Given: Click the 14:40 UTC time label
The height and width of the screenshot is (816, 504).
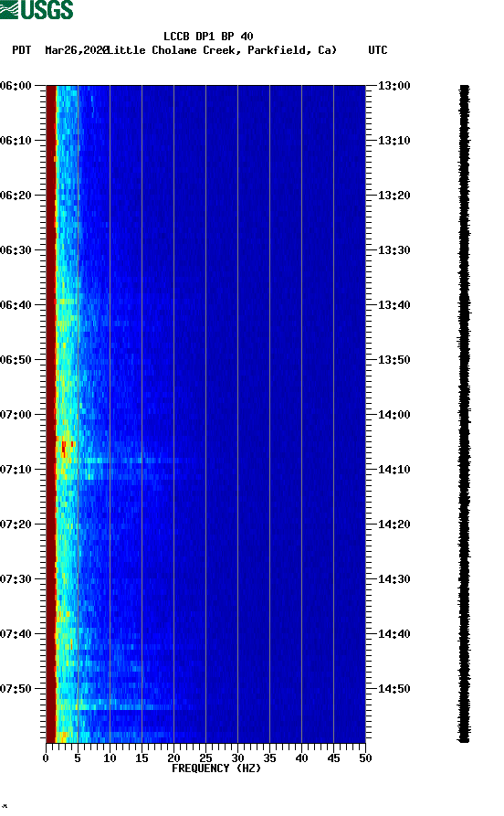Looking at the screenshot, I should pyautogui.click(x=394, y=633).
